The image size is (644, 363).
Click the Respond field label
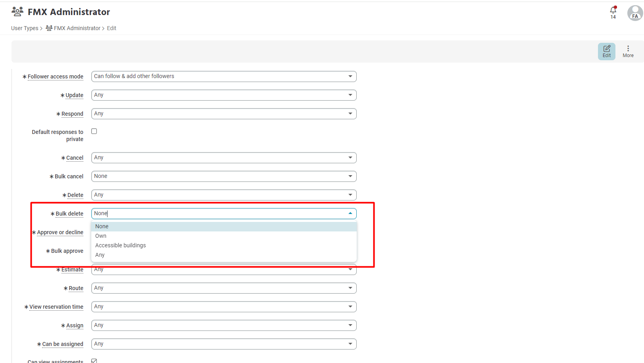(72, 114)
